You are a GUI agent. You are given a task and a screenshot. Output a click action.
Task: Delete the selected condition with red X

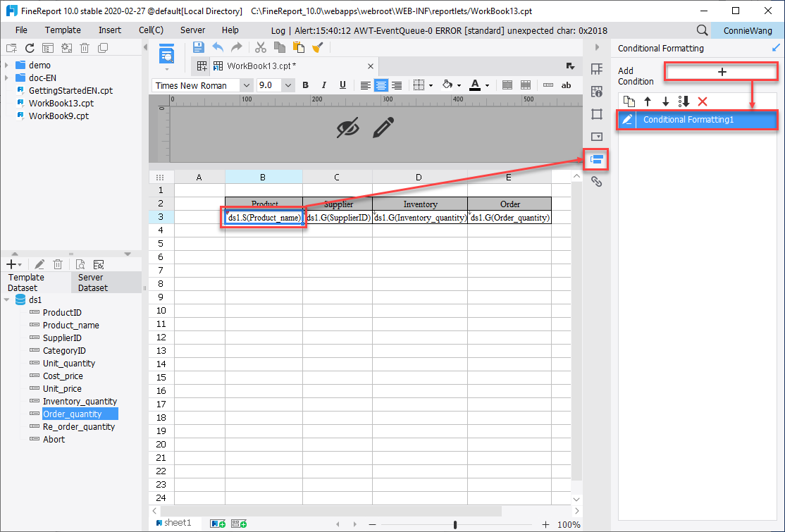(700, 101)
